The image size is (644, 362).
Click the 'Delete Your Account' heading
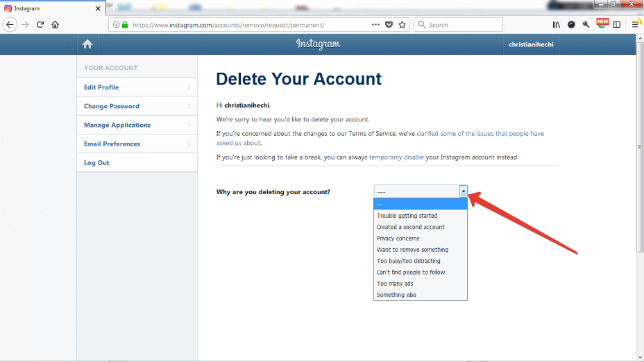pos(298,79)
